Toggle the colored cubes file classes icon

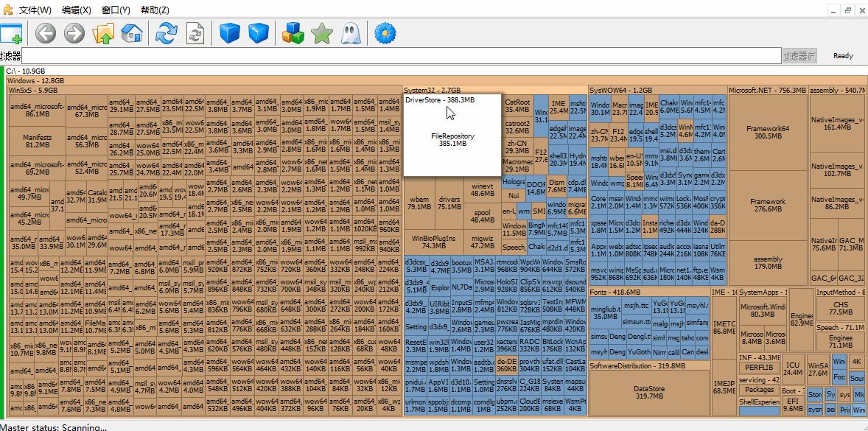pos(294,33)
